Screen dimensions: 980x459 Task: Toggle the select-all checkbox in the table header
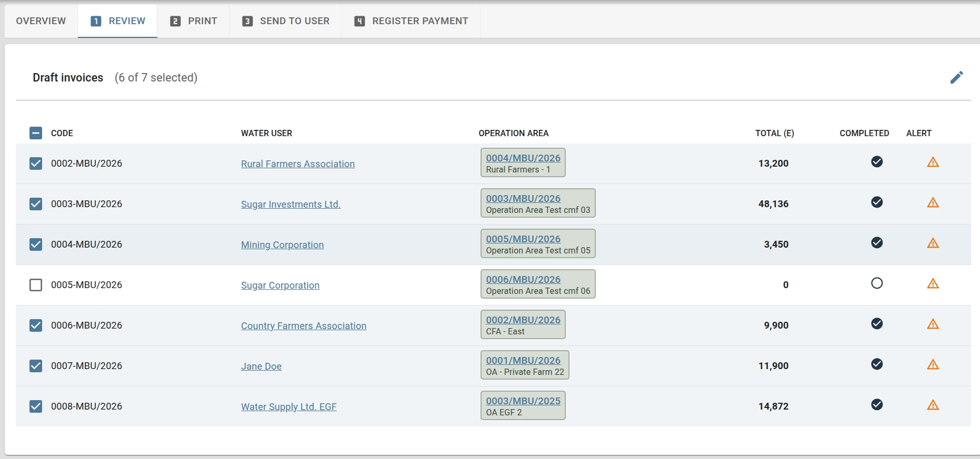[36, 133]
